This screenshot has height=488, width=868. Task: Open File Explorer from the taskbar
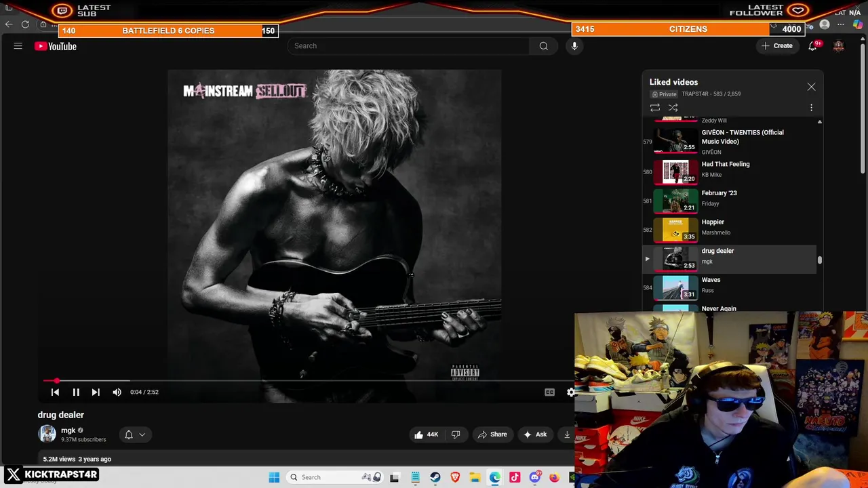click(x=475, y=477)
